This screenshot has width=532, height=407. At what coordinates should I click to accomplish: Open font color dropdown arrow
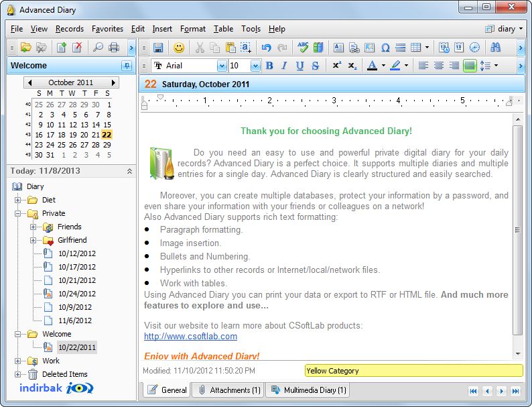(x=383, y=66)
